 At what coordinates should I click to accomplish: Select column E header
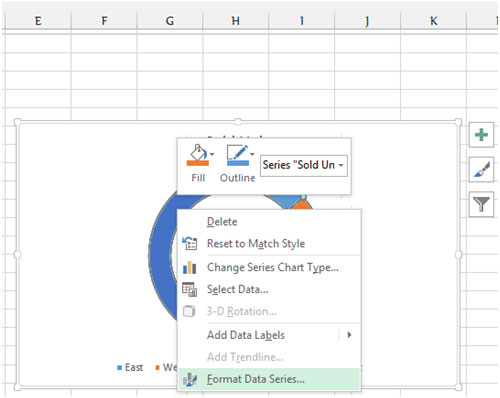pos(38,21)
